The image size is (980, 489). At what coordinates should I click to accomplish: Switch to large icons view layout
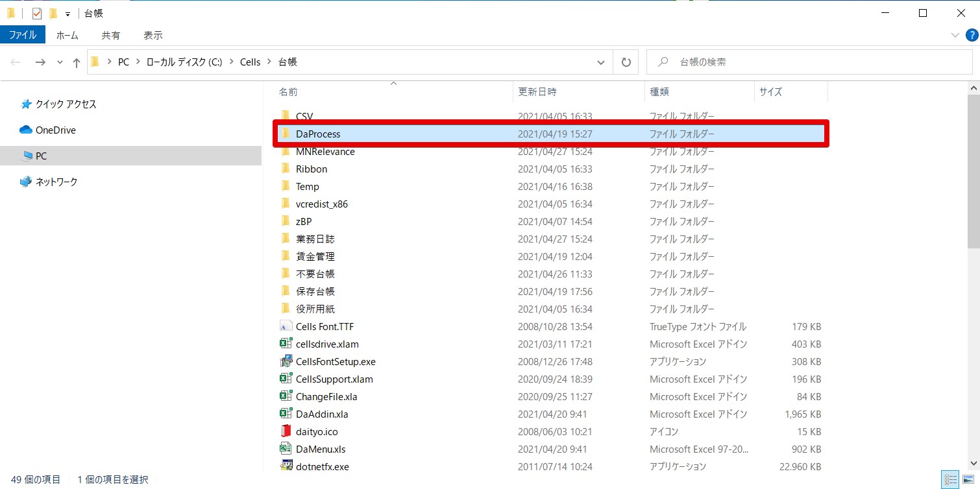967,480
